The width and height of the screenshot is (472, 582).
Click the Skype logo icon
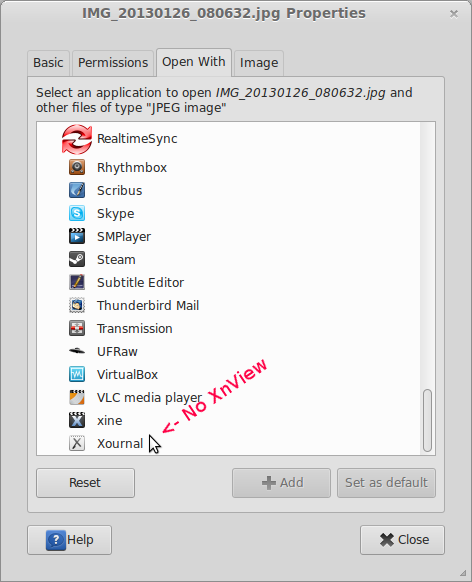click(x=77, y=213)
